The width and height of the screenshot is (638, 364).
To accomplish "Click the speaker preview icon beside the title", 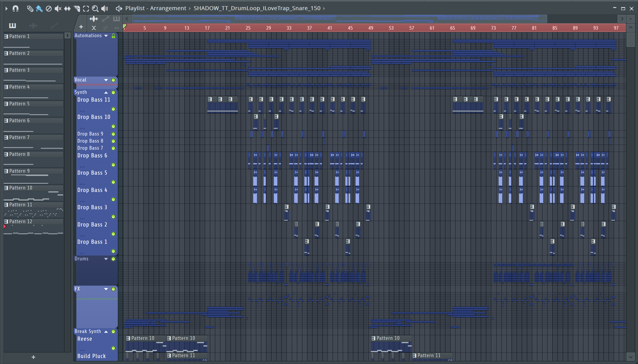I will [x=119, y=8].
